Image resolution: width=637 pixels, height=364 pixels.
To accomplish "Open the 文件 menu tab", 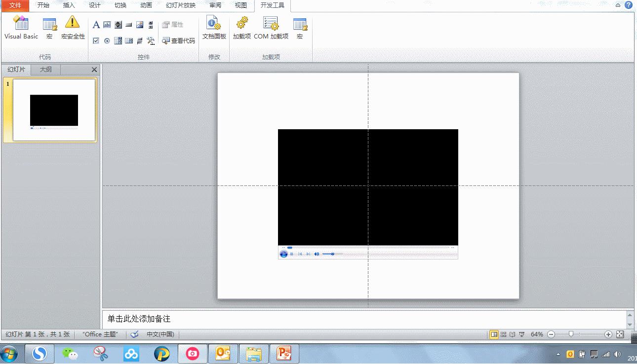I will pos(15,5).
